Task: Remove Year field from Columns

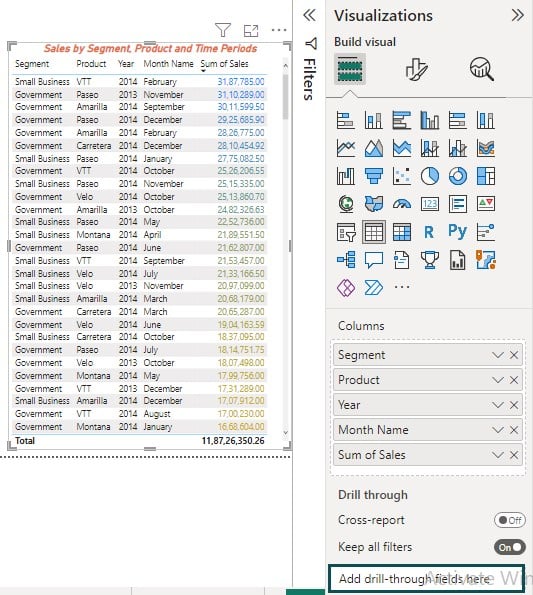Action: click(x=514, y=405)
